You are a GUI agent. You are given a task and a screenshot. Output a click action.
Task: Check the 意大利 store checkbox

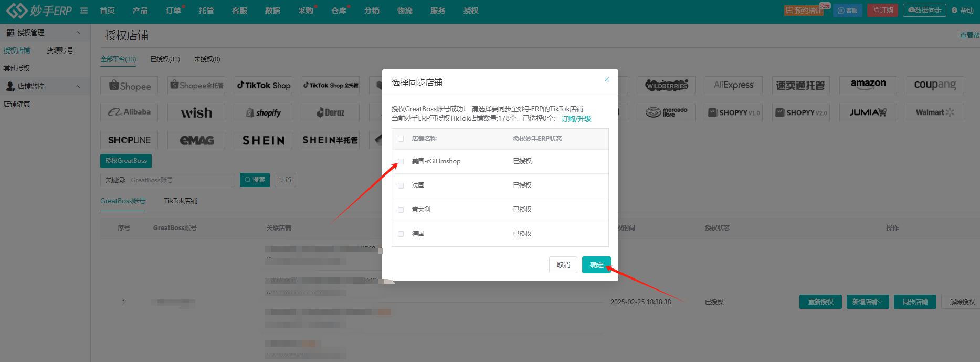point(401,210)
